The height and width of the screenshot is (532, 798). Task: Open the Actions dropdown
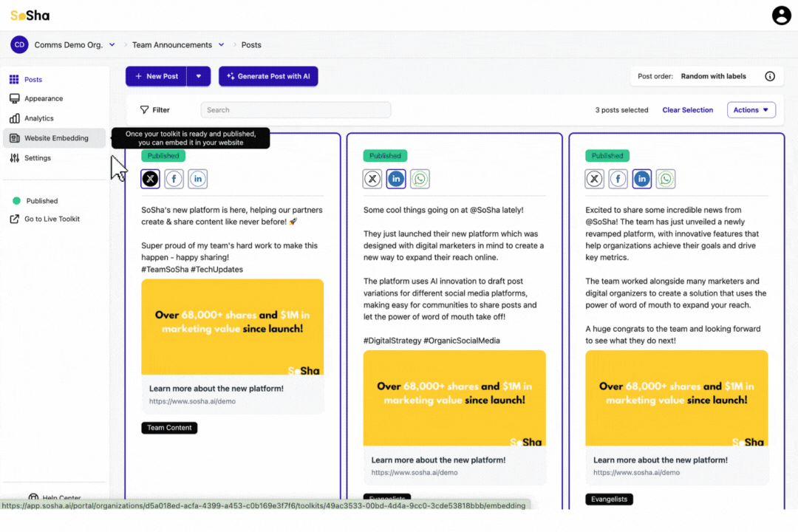point(751,110)
